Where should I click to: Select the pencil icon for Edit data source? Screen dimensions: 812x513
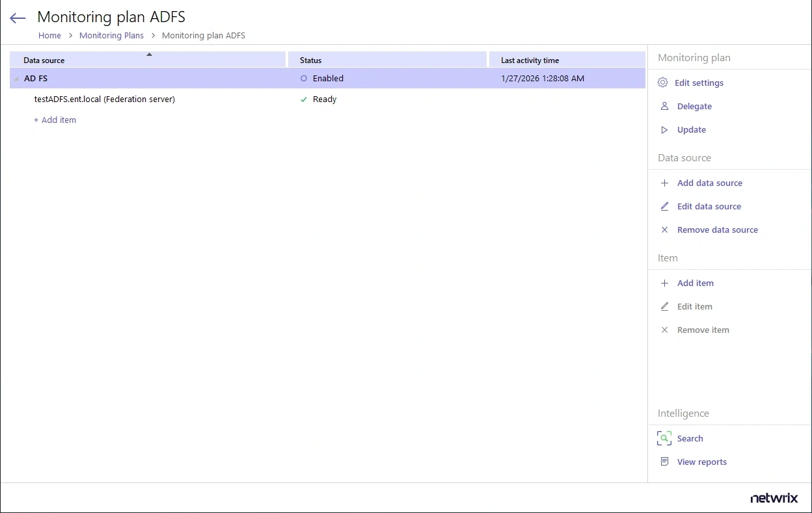(x=664, y=206)
